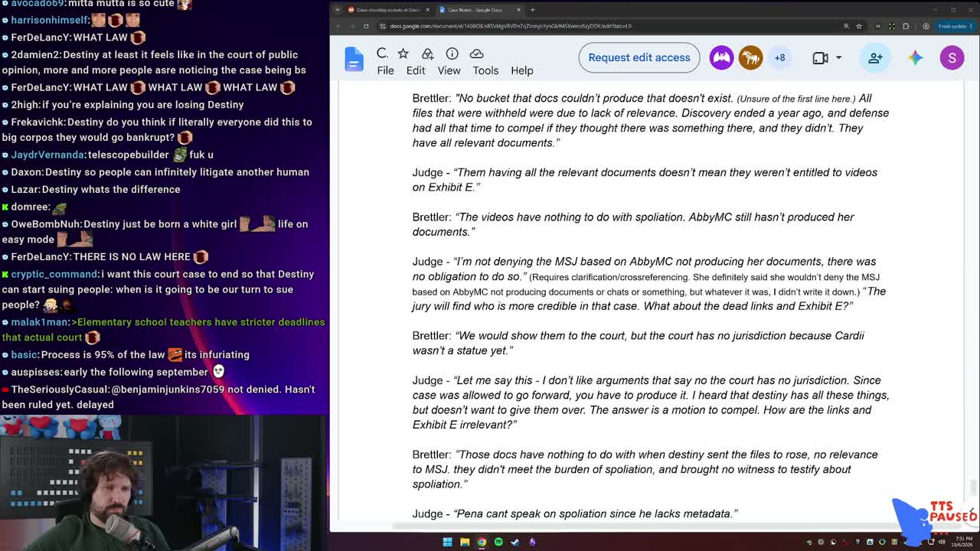Open the brown anonymous viewer avatar
This screenshot has height=551, width=980.
click(x=750, y=57)
